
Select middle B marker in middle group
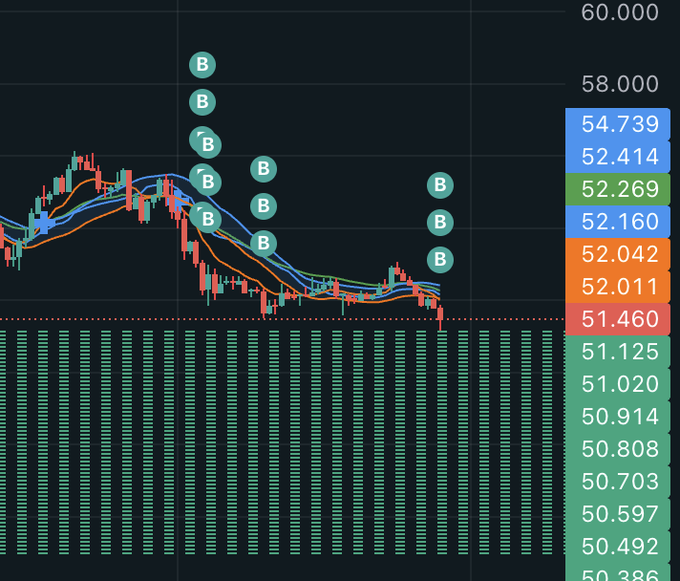[264, 206]
